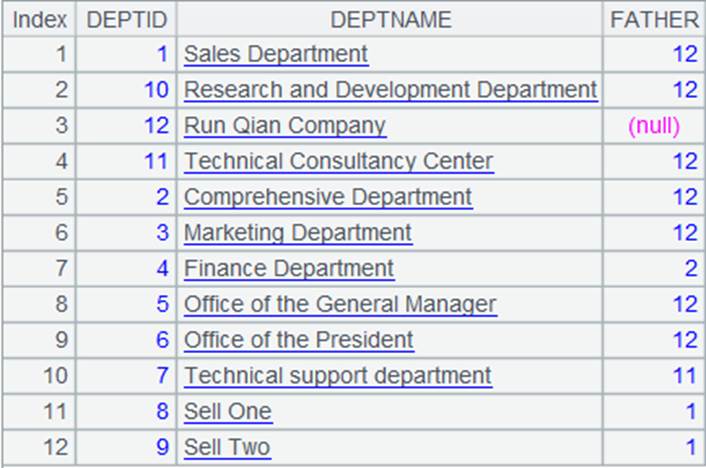The height and width of the screenshot is (468, 706).
Task: Open the Finance Department link
Action: tap(289, 269)
